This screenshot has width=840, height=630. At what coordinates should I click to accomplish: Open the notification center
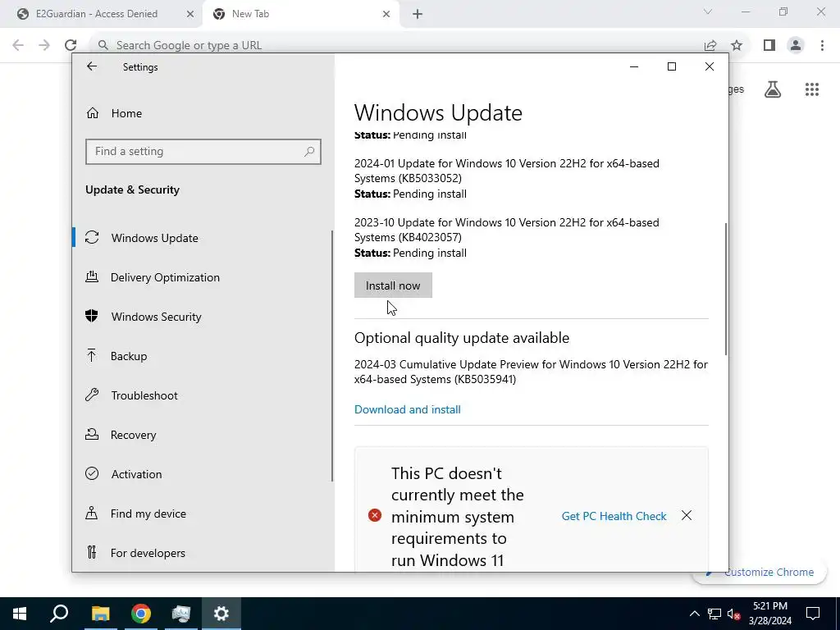click(813, 614)
